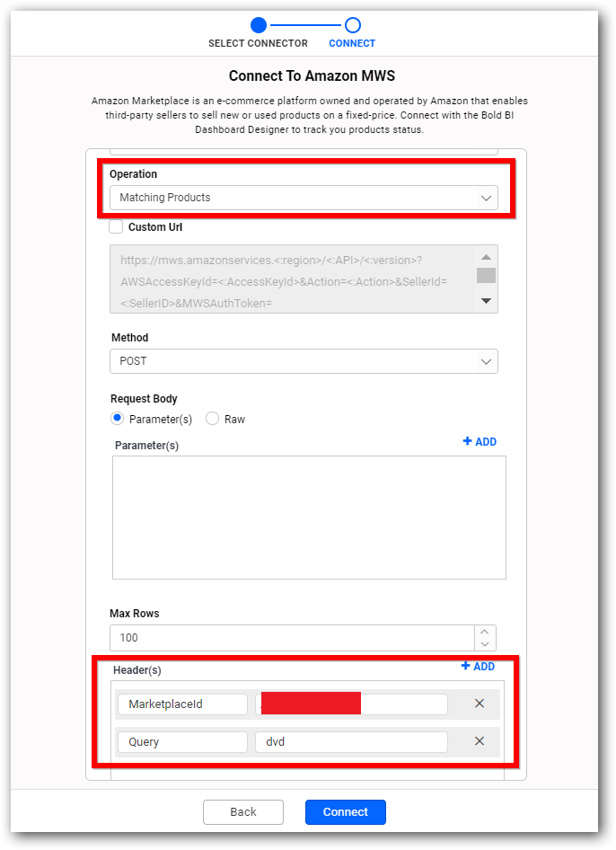Click the Back button
Screen dimensions: 616x850
point(243,812)
